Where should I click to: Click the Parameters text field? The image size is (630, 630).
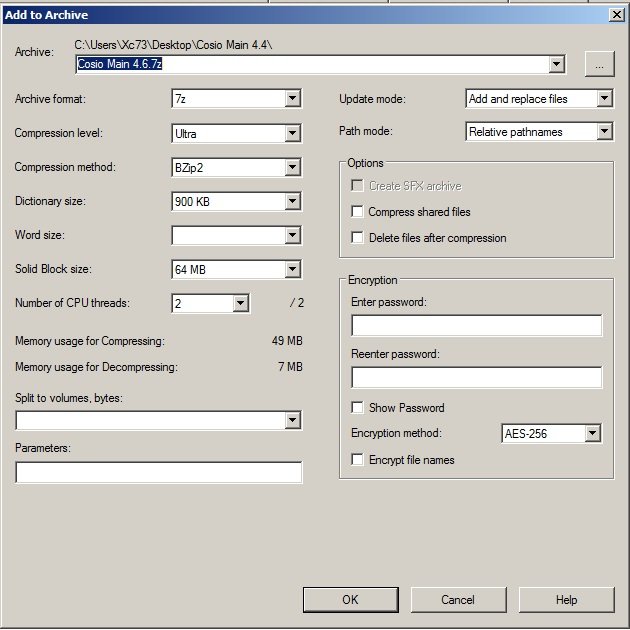pyautogui.click(x=158, y=472)
